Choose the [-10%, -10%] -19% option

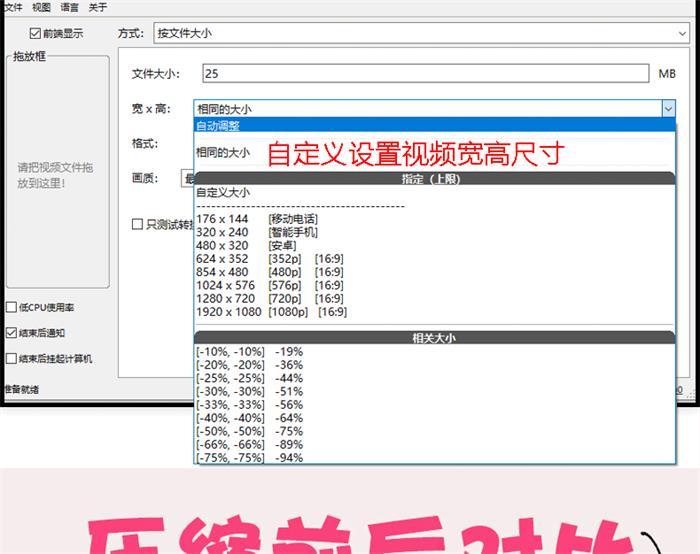435,352
